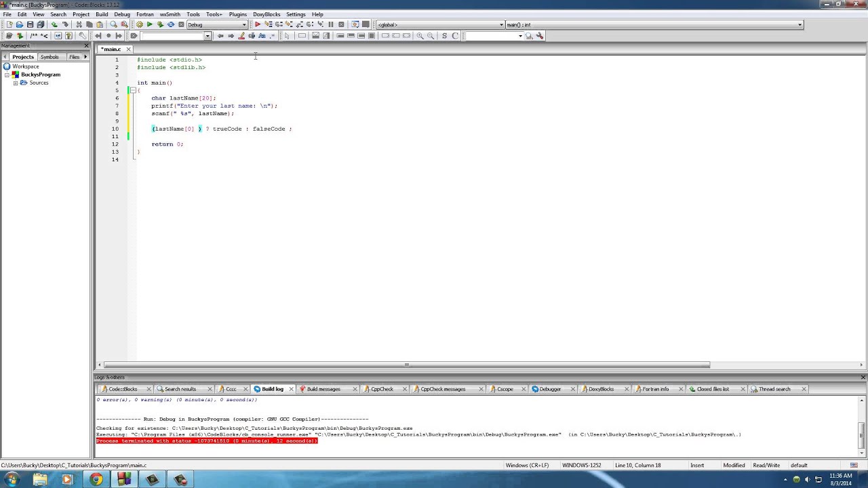Click the Debugging windows icon
868x488 pixels.
coord(355,24)
